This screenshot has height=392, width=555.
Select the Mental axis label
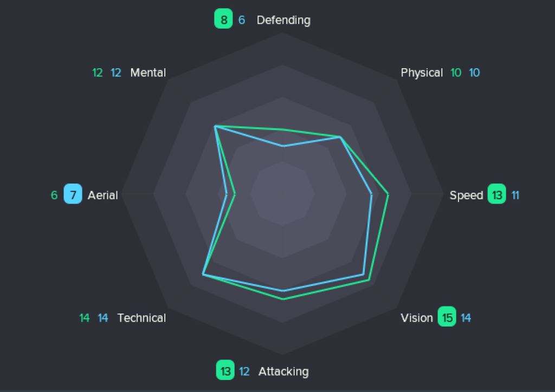pos(148,73)
